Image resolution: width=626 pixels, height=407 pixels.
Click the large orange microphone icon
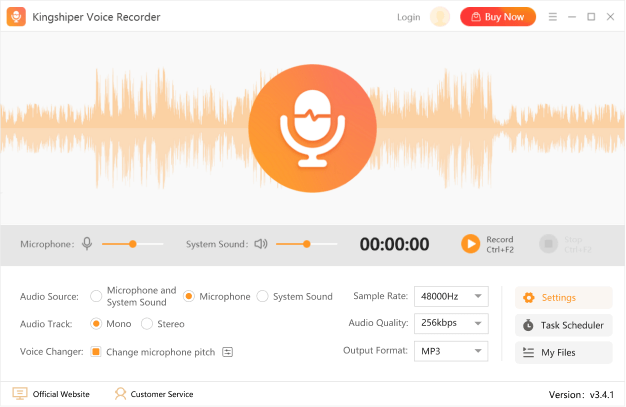313,128
